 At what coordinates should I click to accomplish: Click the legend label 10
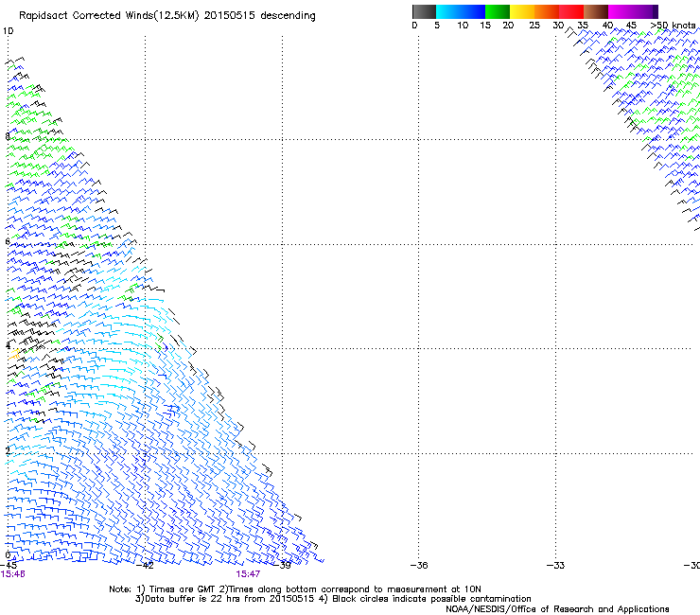click(x=463, y=26)
